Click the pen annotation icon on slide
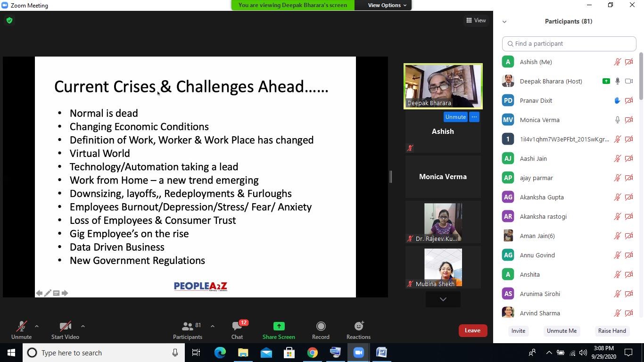 tap(48, 293)
